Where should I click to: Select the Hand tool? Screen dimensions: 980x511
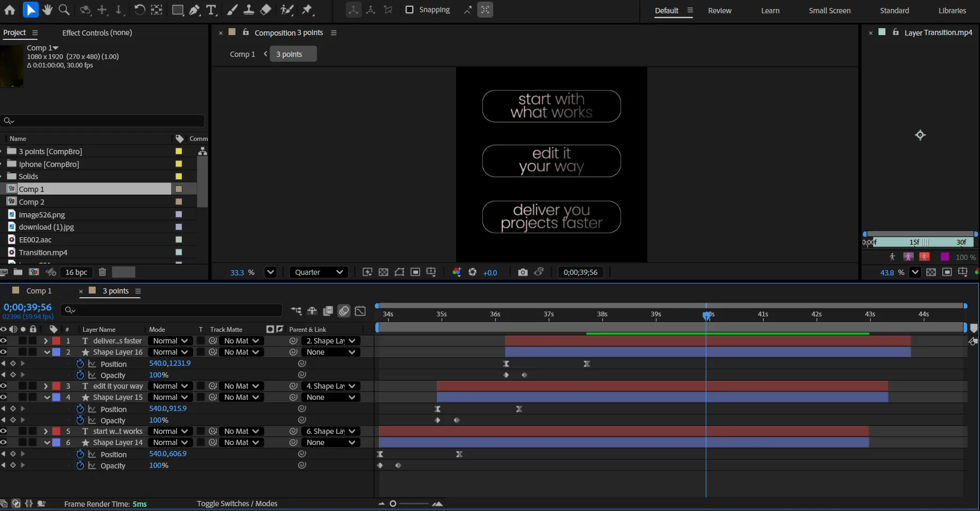[47, 10]
